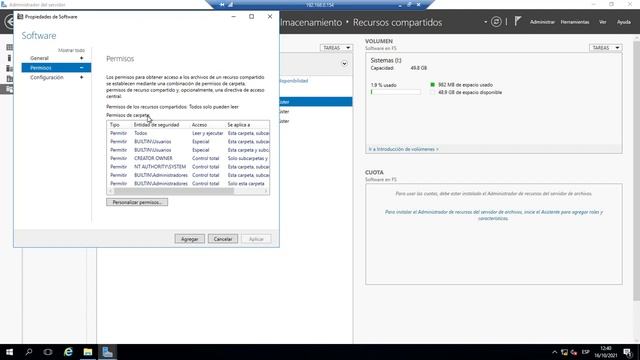Select the highlighted File Services sidebar icon
This screenshot has width=640, height=360.
click(x=8, y=89)
